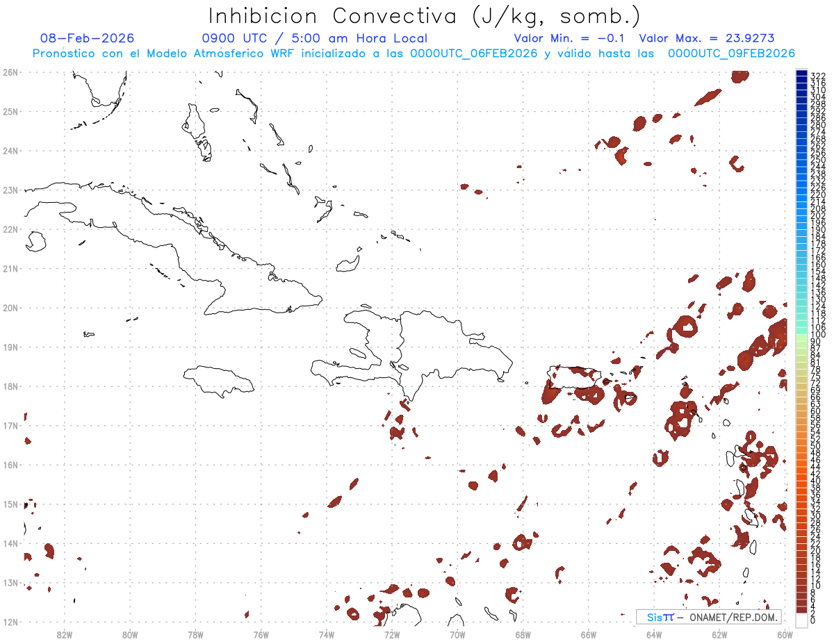The height and width of the screenshot is (644, 834).
Task: Click the dark maroon 2 colorbar segment
Action: (802, 610)
